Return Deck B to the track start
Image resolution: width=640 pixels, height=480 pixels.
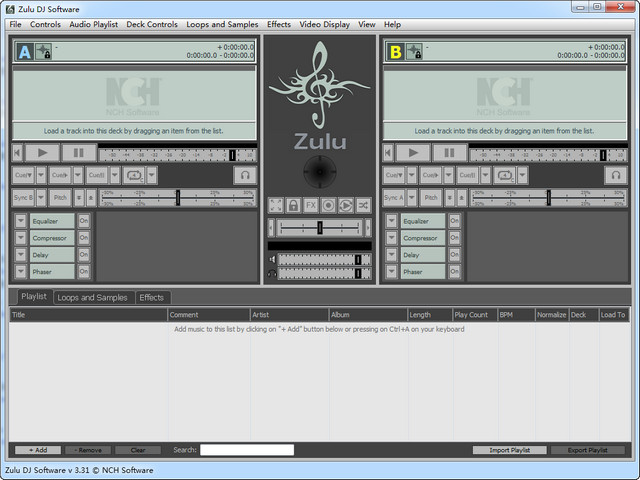(388, 153)
